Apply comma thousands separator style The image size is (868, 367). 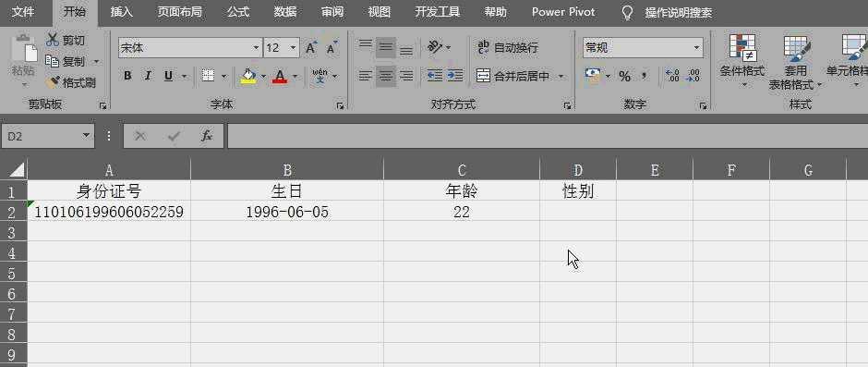(x=645, y=75)
